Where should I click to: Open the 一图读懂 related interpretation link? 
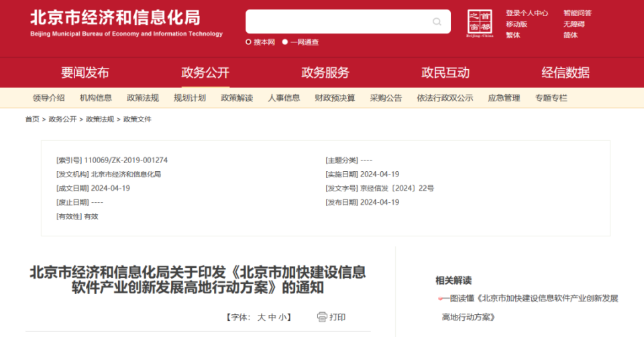pyautogui.click(x=530, y=307)
